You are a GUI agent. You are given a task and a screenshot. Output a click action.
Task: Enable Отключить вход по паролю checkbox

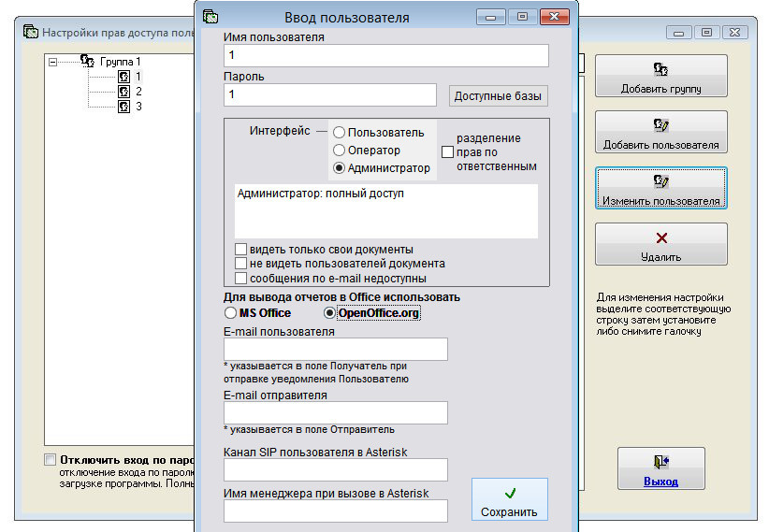click(x=50, y=460)
